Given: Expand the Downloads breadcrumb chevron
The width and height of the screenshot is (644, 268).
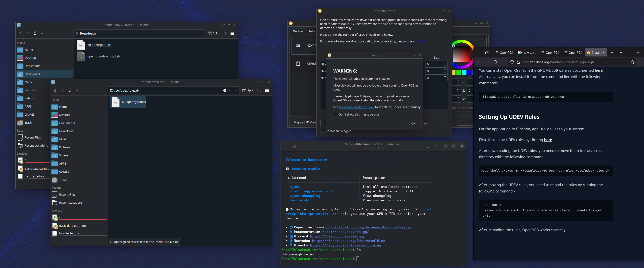Looking at the screenshot, I should coord(77,33).
